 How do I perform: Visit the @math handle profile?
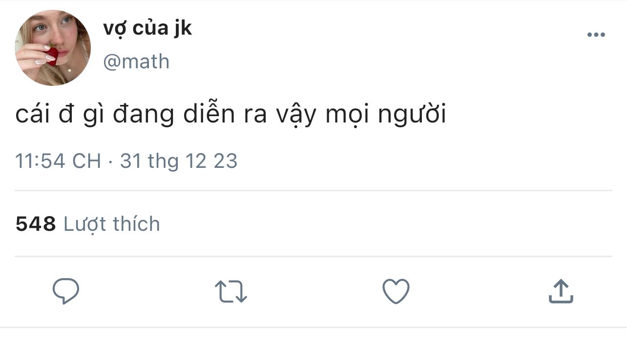tap(136, 62)
